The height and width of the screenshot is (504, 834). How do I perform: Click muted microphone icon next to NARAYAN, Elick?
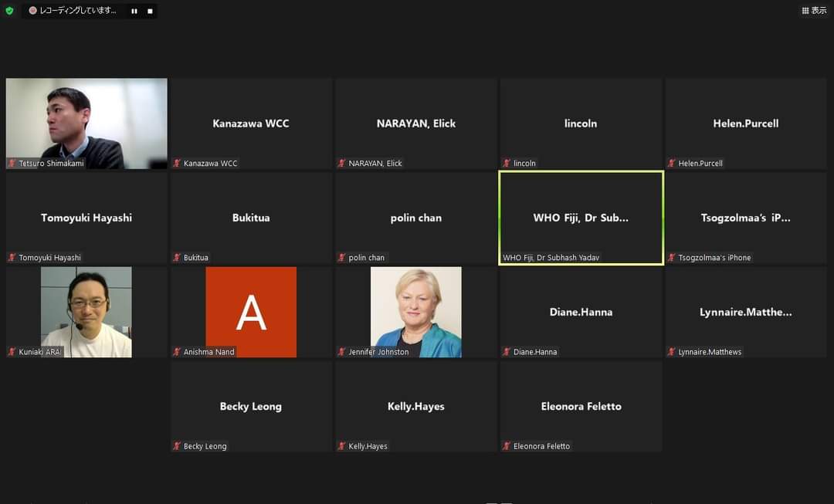click(341, 164)
